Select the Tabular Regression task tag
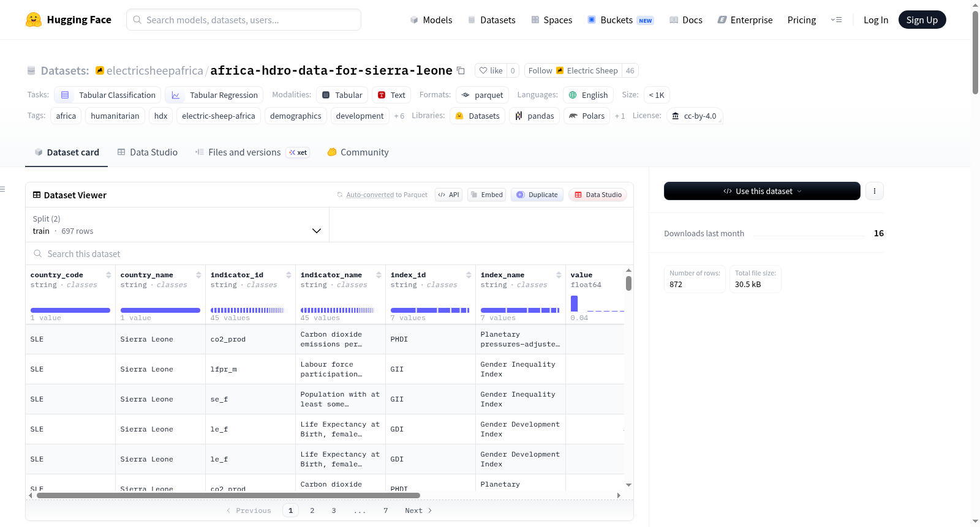Image resolution: width=980 pixels, height=527 pixels. [214, 95]
